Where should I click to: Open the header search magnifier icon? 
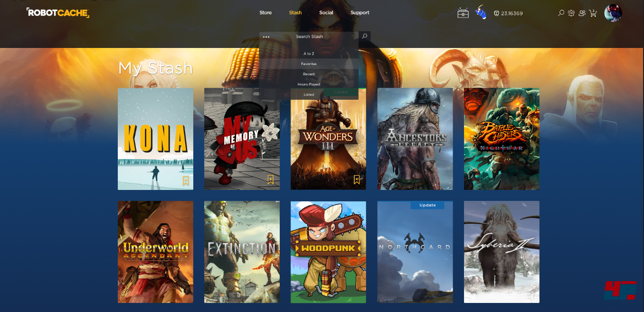(x=561, y=13)
